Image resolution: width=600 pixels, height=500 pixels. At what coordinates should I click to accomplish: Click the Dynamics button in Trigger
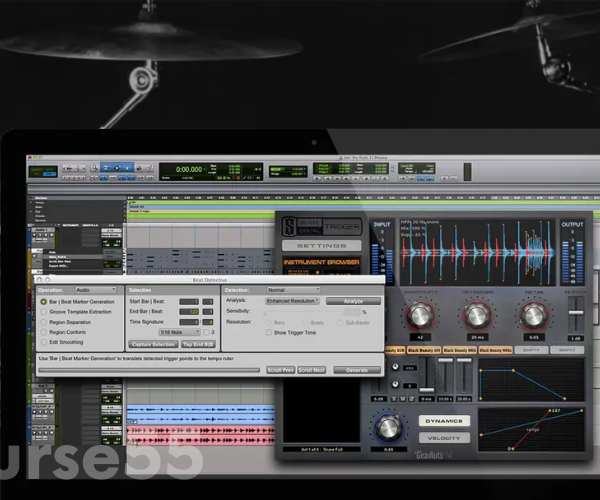pos(444,421)
